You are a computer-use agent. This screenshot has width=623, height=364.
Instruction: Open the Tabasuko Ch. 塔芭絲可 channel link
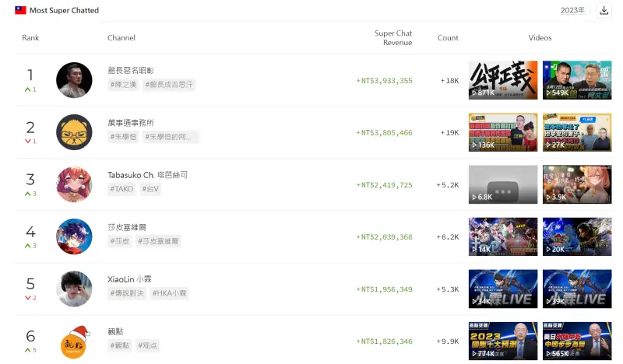[x=147, y=175]
